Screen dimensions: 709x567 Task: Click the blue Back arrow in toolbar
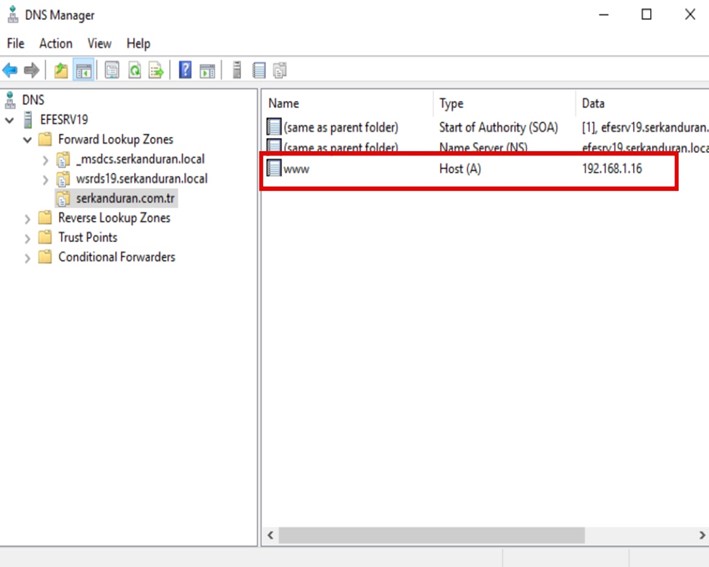pos(10,70)
